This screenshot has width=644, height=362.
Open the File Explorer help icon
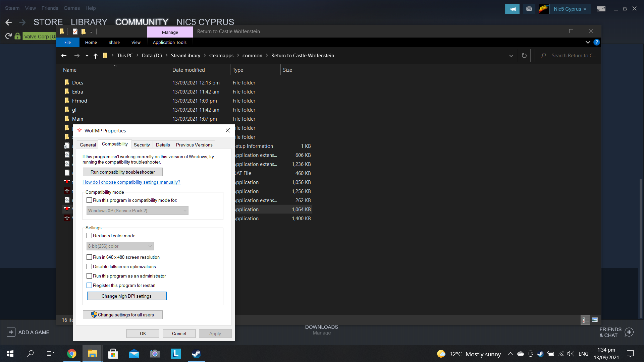coord(596,42)
